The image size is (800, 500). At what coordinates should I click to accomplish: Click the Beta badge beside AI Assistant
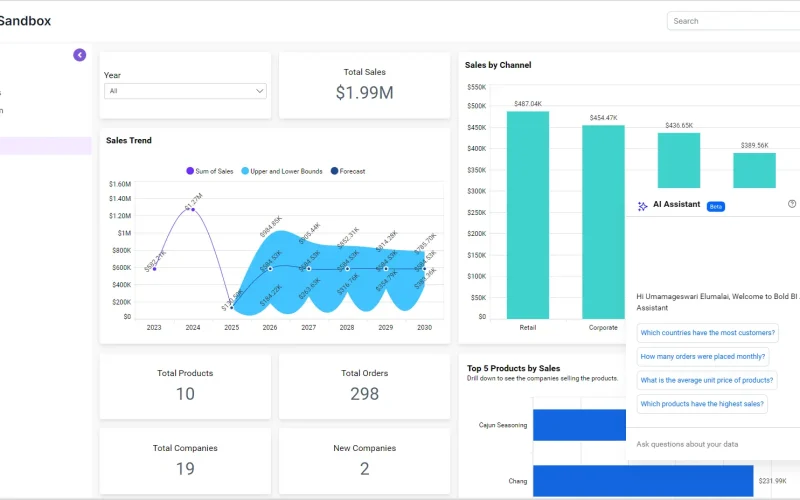(715, 206)
